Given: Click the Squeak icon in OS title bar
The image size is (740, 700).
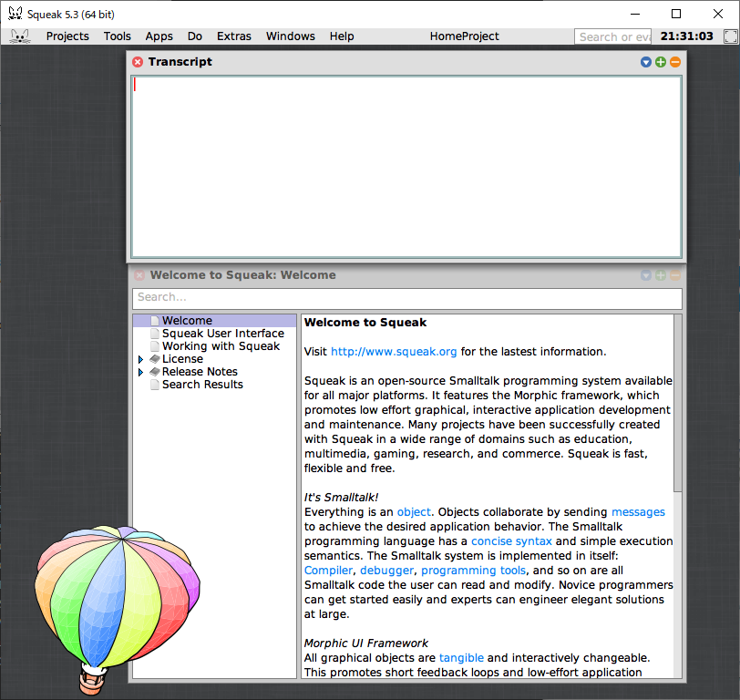Looking at the screenshot, I should point(15,14).
